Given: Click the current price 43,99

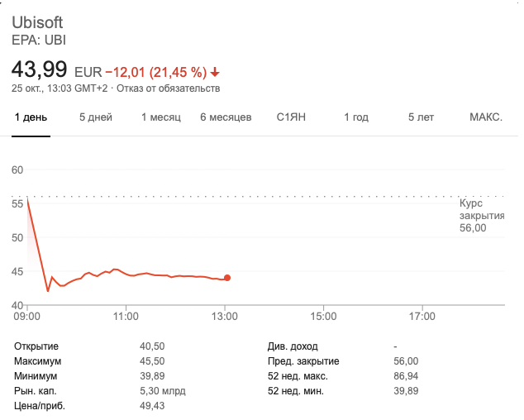Looking at the screenshot, I should pos(40,70).
